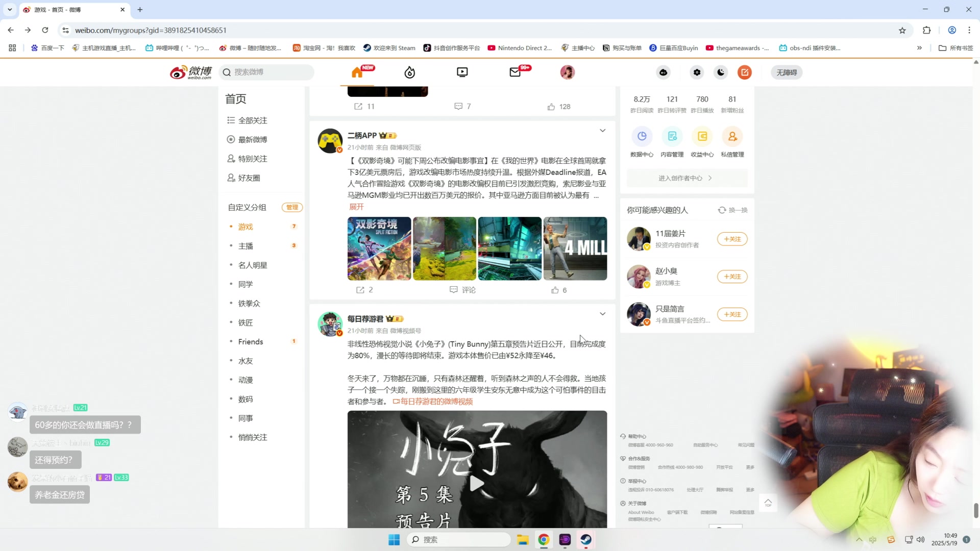Expand full text with 展开 link
Image resolution: width=980 pixels, height=551 pixels.
click(x=356, y=207)
